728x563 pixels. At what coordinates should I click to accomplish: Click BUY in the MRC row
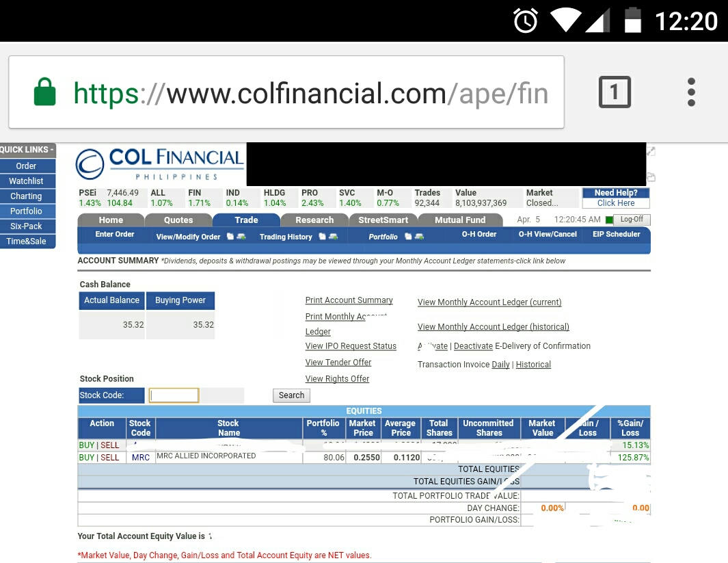(86, 457)
